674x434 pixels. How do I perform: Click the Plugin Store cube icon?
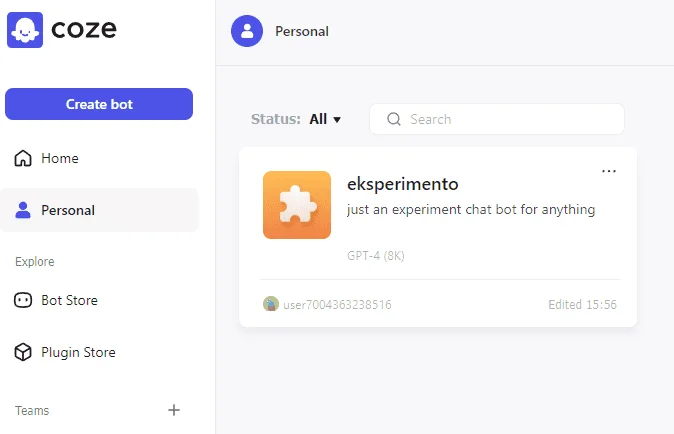pos(23,352)
